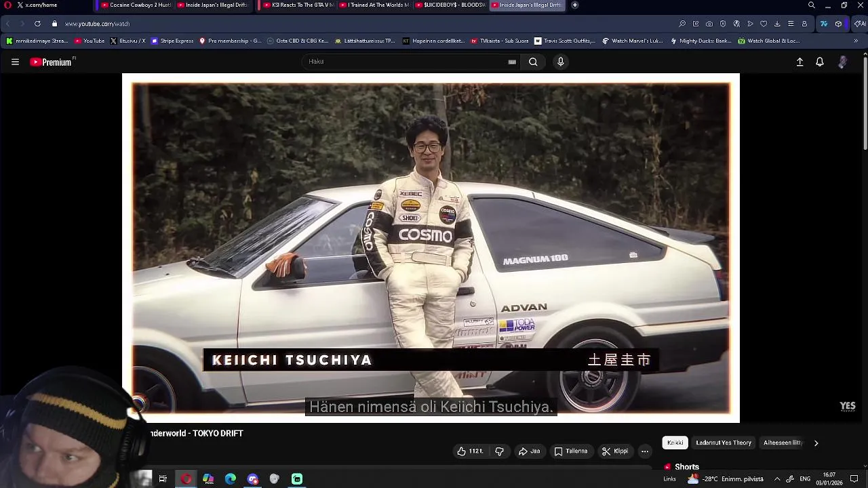The height and width of the screenshot is (488, 868).
Task: Open the snapshot camera icon in address bar
Action: 709,24
